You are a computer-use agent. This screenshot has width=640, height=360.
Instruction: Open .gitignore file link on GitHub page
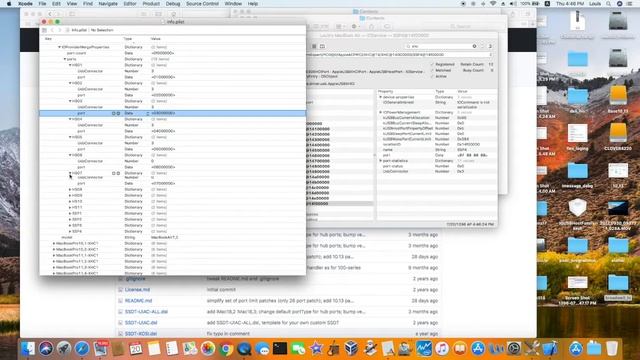tap(135, 279)
